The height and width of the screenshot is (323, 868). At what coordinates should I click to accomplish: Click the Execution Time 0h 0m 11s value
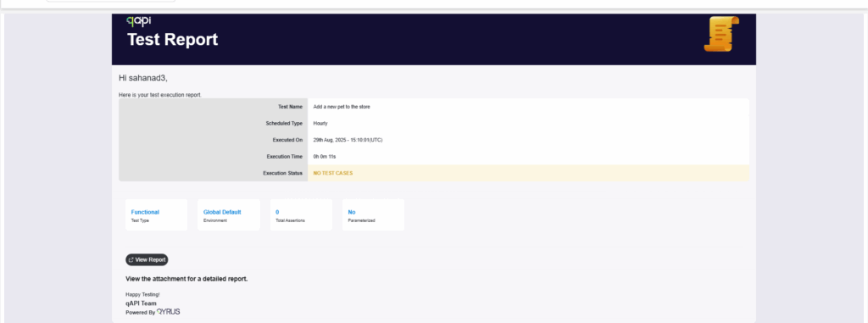(x=325, y=156)
